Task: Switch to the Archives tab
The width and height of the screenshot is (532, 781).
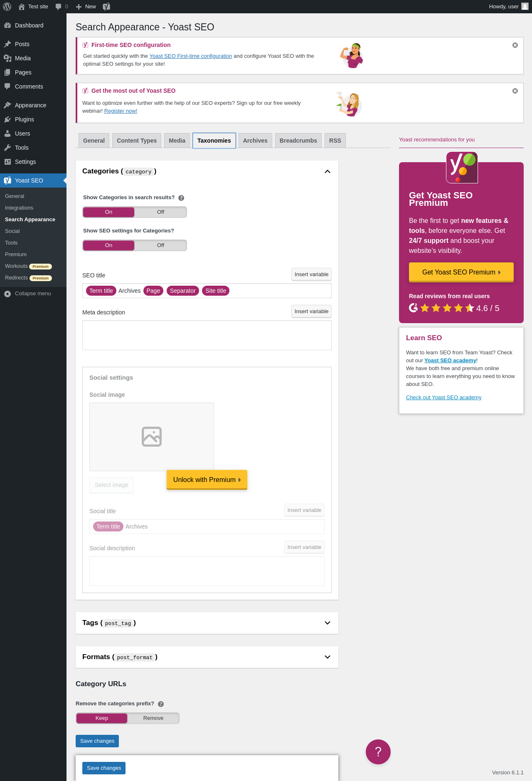Action: (x=255, y=141)
